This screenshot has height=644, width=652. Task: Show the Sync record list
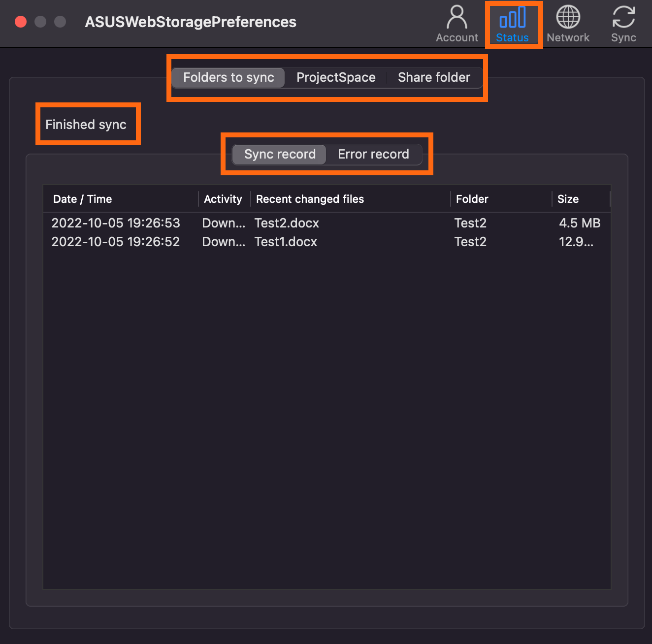click(280, 154)
